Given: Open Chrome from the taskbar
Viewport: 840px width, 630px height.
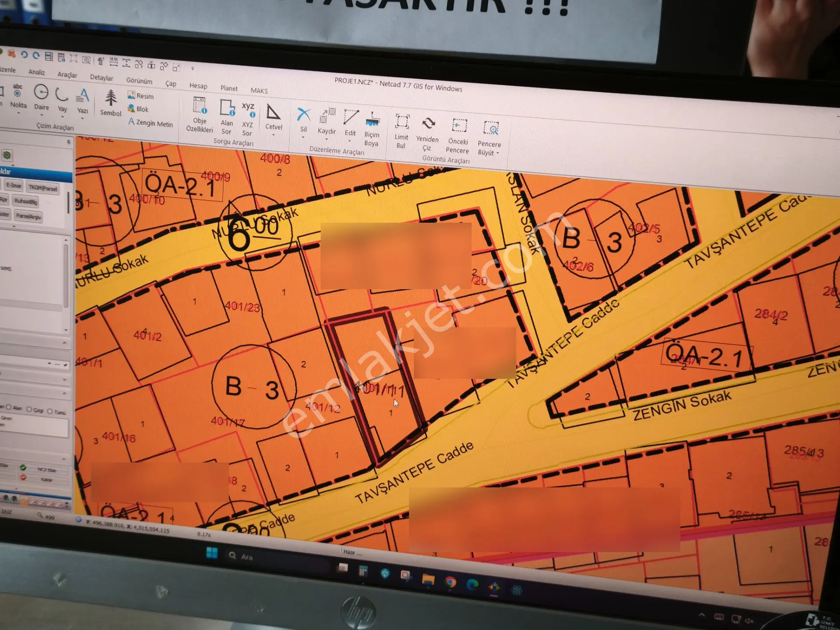Looking at the screenshot, I should [451, 582].
